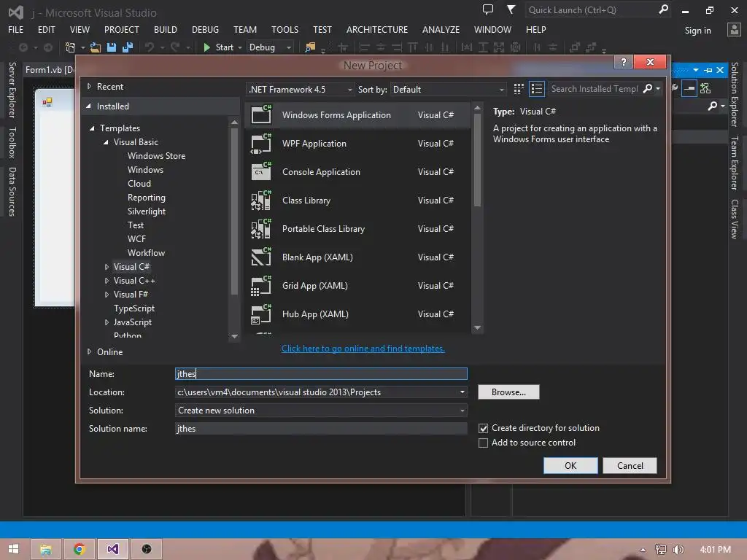Click the find templates online link

[363, 349]
